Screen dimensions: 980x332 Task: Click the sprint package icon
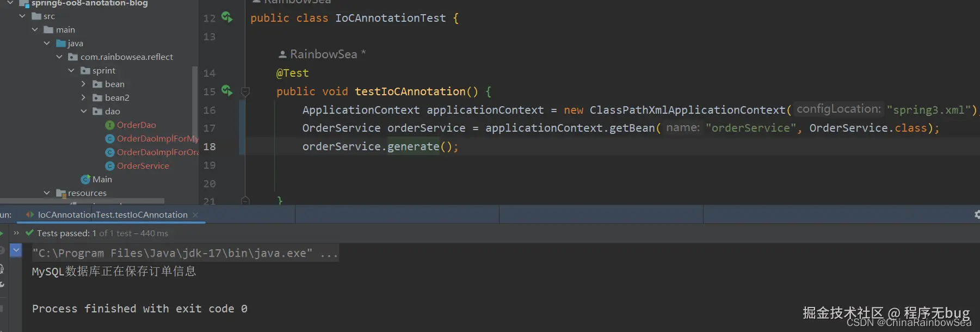(85, 71)
